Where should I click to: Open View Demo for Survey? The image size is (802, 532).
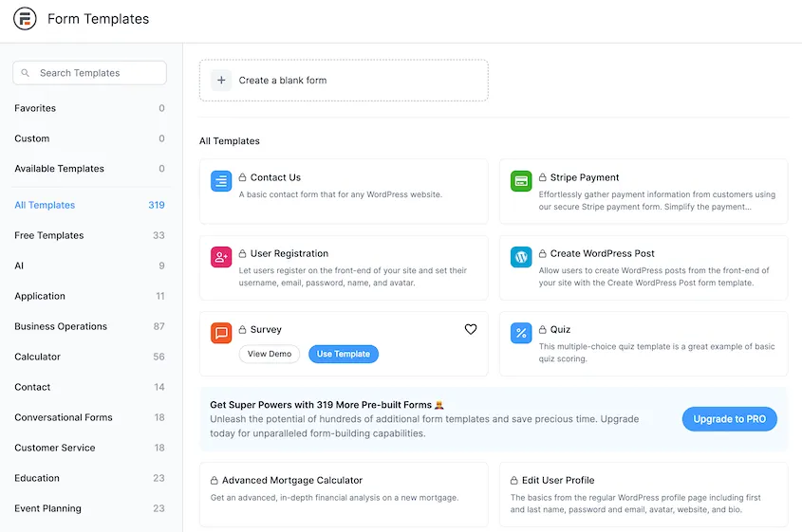[270, 354]
